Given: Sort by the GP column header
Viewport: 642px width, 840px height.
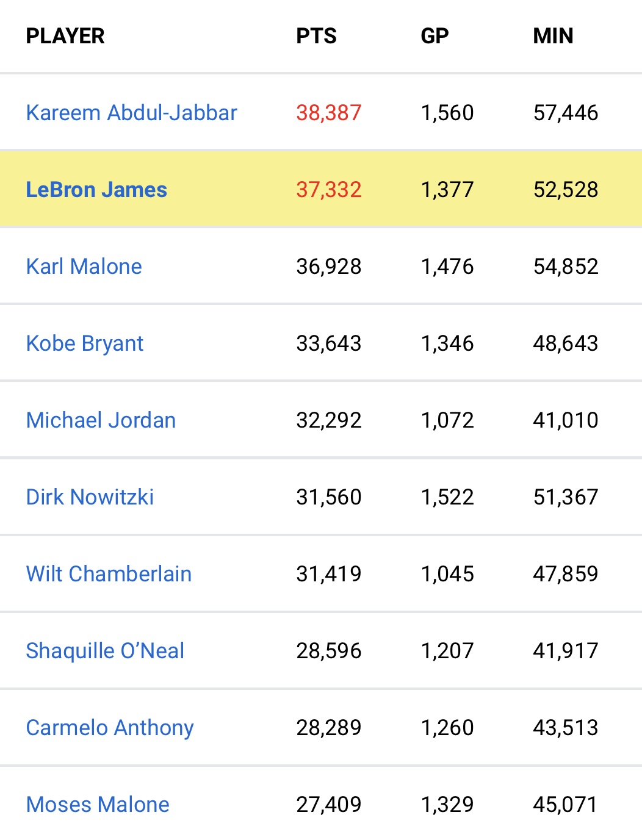Looking at the screenshot, I should click(435, 36).
